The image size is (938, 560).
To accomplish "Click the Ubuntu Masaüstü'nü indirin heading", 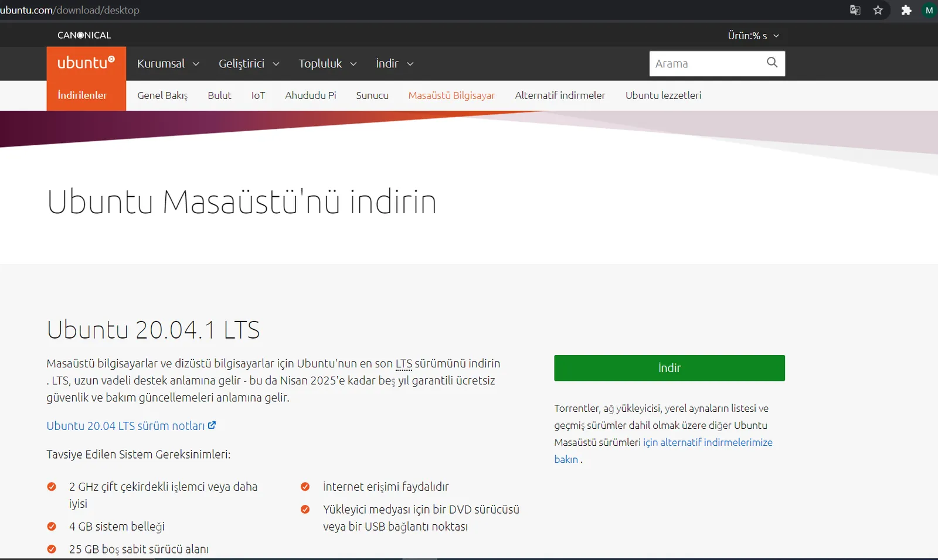I will pos(242,202).
